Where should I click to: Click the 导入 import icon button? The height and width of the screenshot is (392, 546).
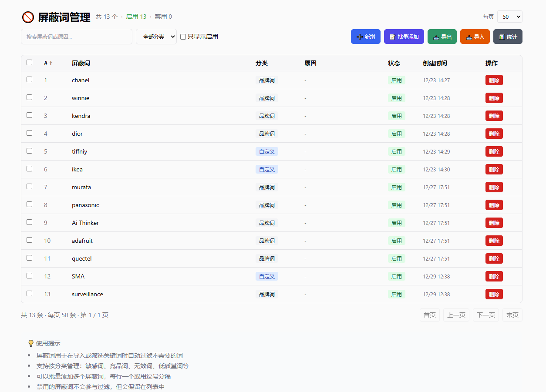coord(475,37)
